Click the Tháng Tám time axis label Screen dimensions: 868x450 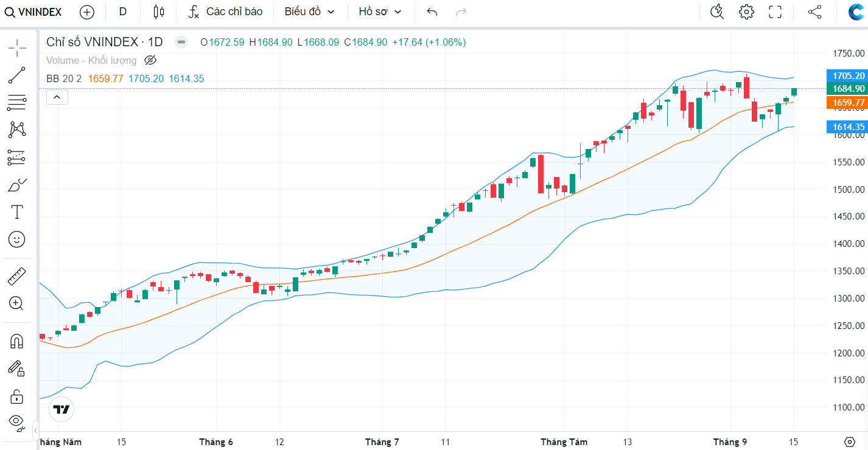[564, 442]
